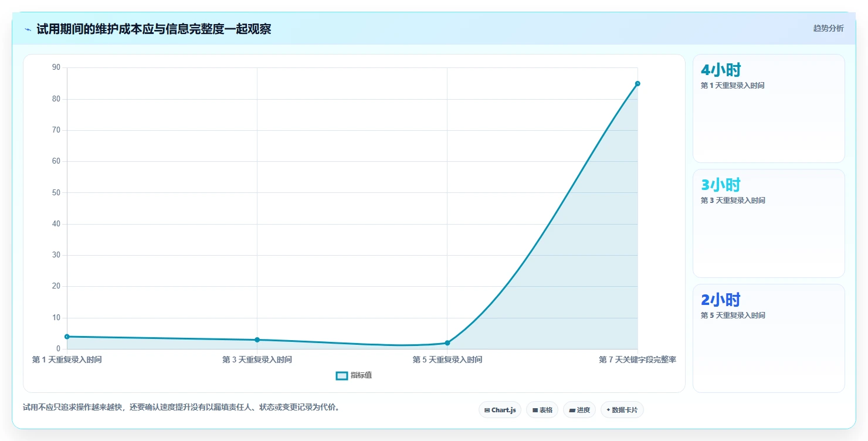This screenshot has width=868, height=441.
Task: Click y-axis tick label 80
Action: coord(56,99)
